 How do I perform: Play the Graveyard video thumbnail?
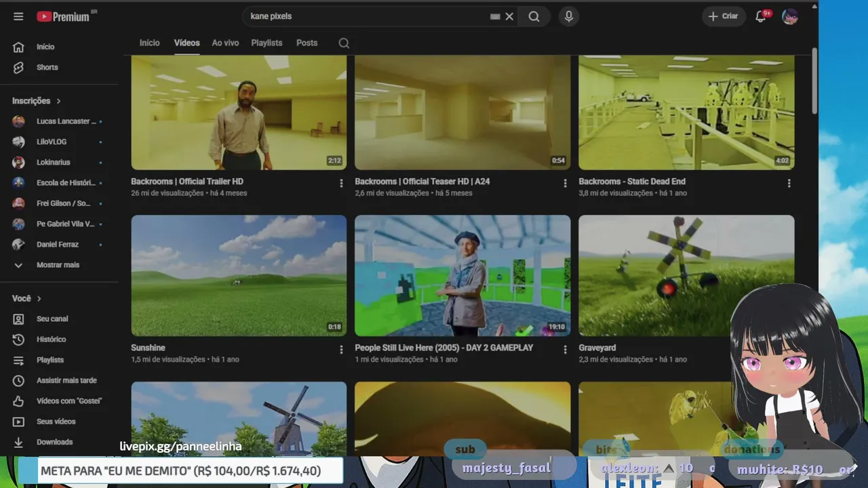[x=686, y=276]
